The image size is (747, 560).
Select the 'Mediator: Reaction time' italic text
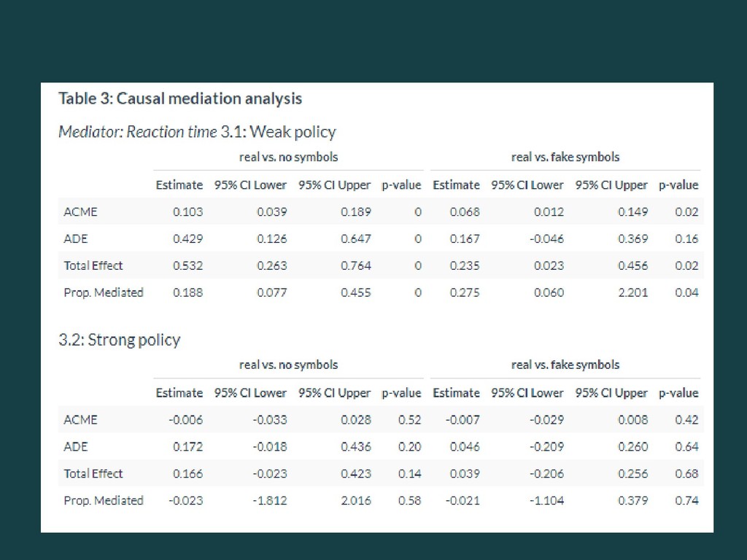tap(137, 132)
